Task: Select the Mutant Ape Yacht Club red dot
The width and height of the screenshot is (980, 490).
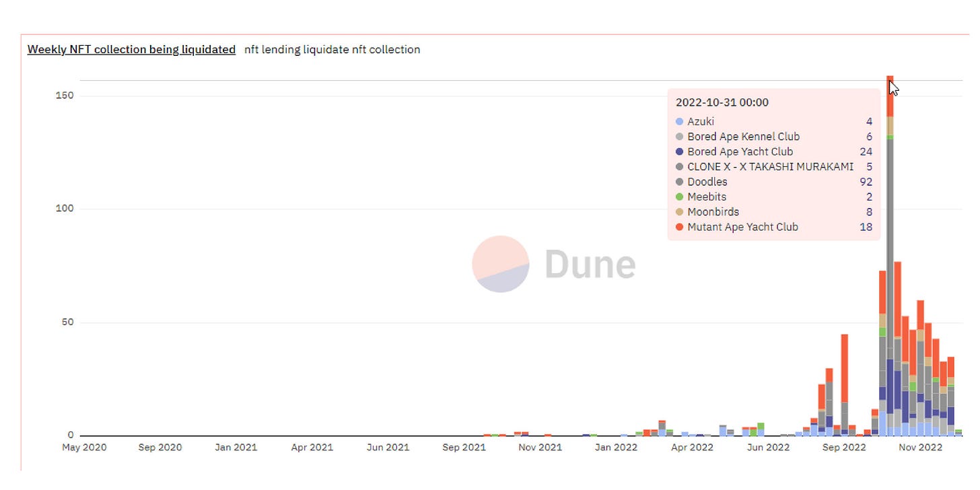Action: point(679,228)
